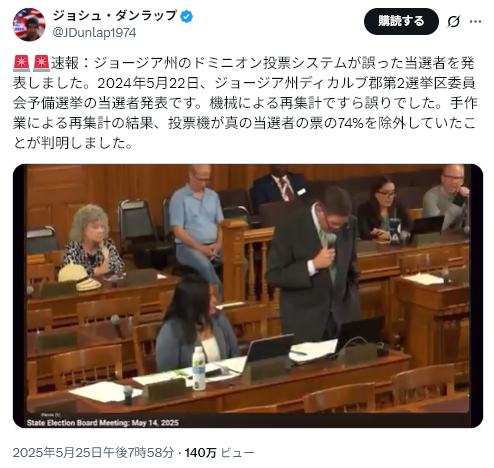Click the ジョシュ・ダンラップ display name
This screenshot has width=494, height=468.
pos(114,16)
